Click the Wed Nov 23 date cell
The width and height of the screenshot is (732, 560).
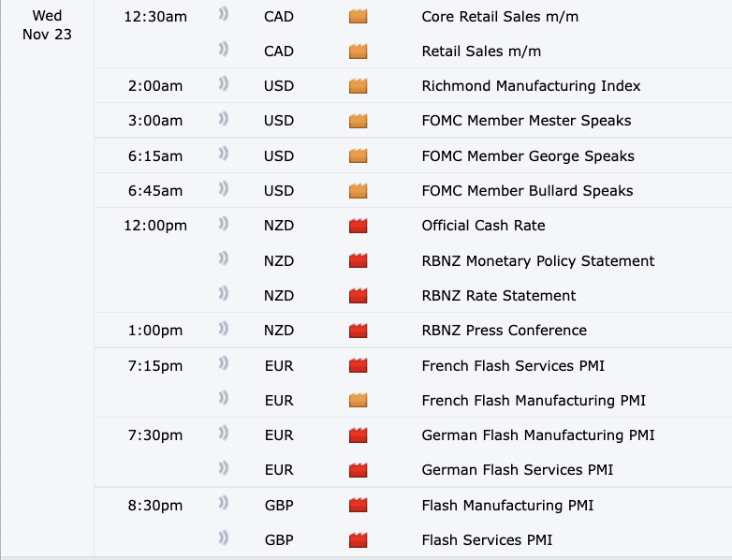pyautogui.click(x=48, y=25)
